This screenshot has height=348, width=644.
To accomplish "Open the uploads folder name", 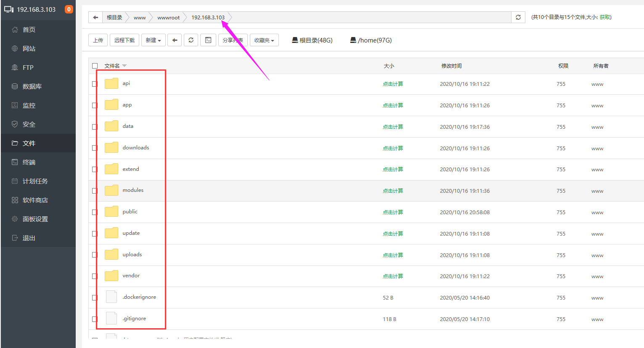I will click(132, 255).
